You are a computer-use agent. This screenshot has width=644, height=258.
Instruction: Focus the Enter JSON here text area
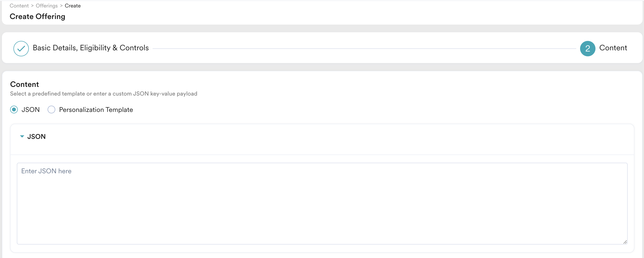click(322, 203)
